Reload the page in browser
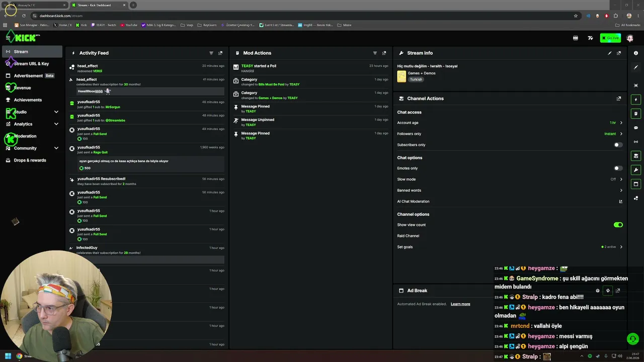Screen dimensions: 644x362 coord(24,16)
